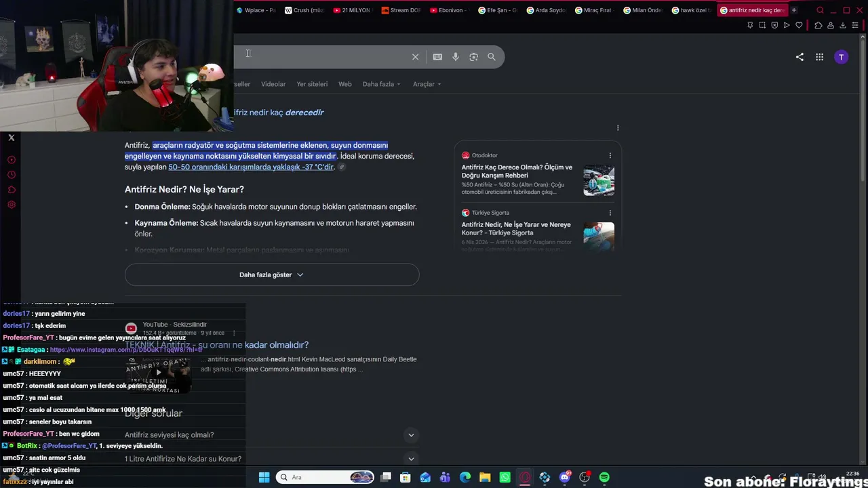Click chat message "ya mal esat"
The image size is (868, 488).
pos(45,398)
